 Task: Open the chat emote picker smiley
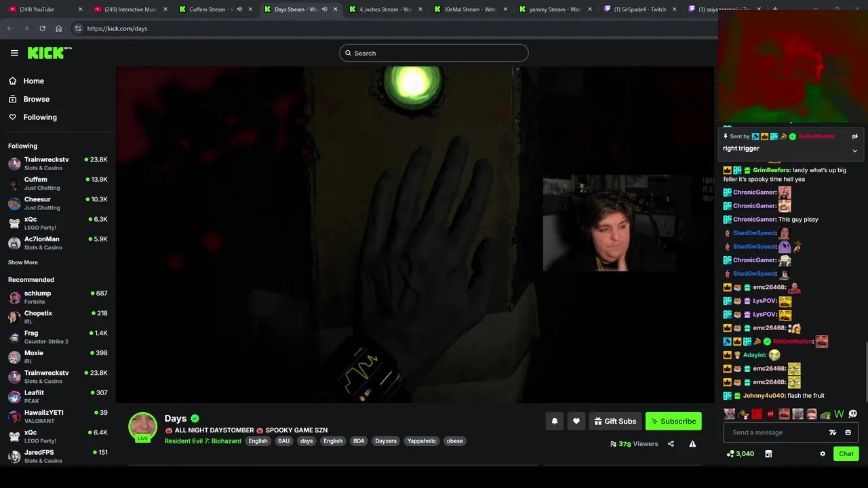[x=848, y=432]
